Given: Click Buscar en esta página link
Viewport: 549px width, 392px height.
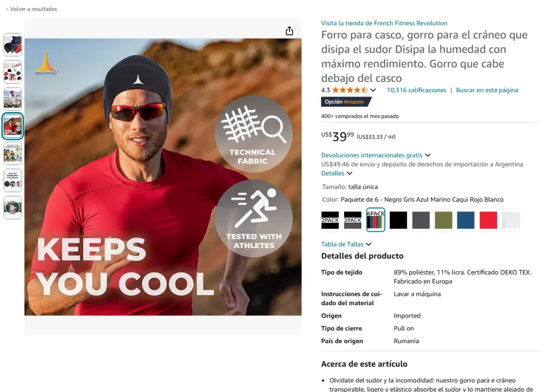Looking at the screenshot, I should 487,90.
